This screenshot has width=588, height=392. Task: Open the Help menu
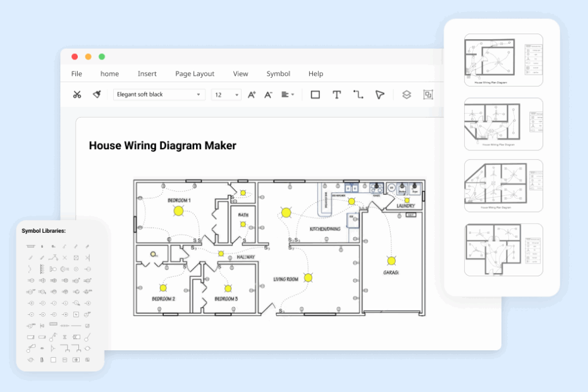pyautogui.click(x=315, y=73)
